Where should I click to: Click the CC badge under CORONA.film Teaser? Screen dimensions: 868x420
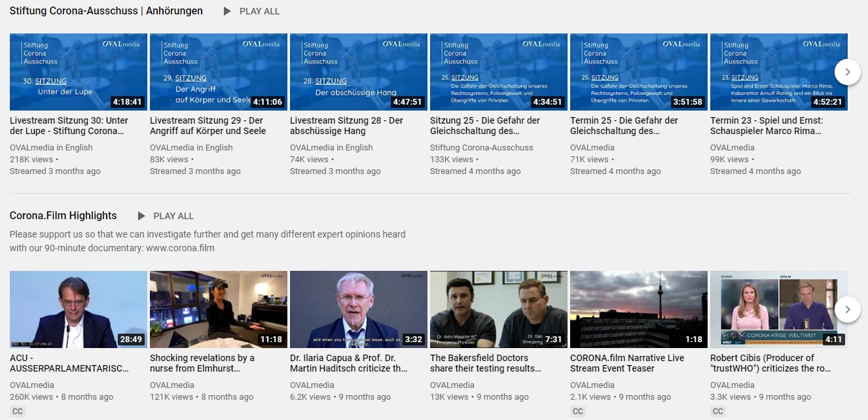tap(578, 411)
